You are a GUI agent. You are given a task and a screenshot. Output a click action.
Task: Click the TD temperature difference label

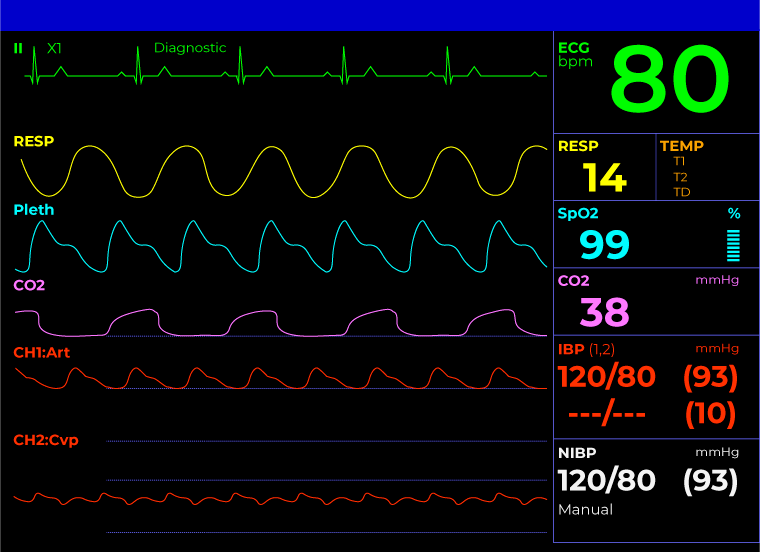681,192
